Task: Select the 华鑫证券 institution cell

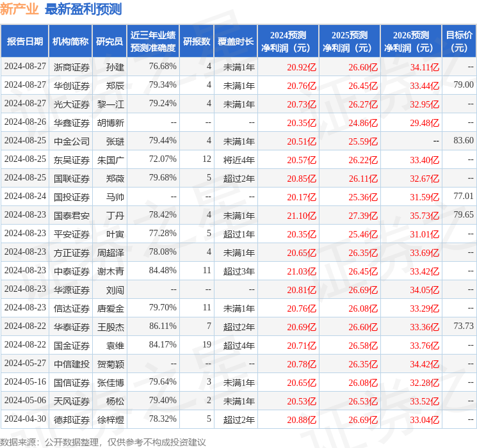Action: point(72,123)
